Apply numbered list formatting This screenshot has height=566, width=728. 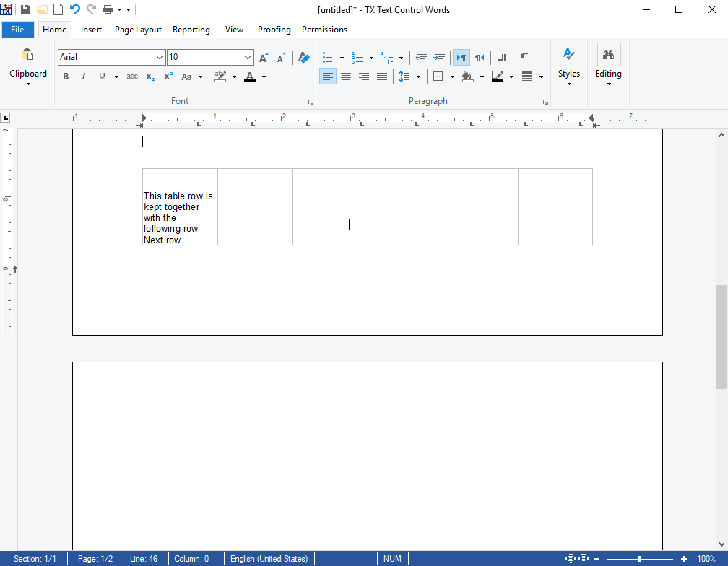point(357,57)
